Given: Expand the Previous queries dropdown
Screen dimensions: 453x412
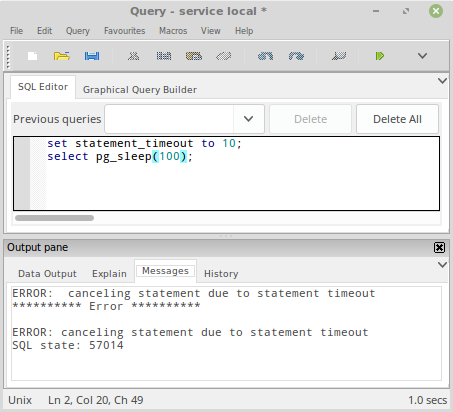Looking at the screenshot, I should click(248, 119).
